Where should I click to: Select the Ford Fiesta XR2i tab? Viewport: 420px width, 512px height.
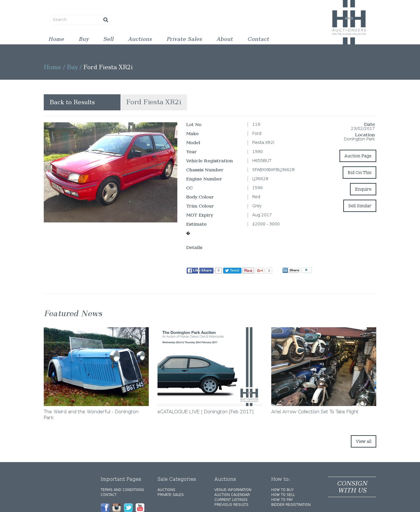click(x=154, y=102)
